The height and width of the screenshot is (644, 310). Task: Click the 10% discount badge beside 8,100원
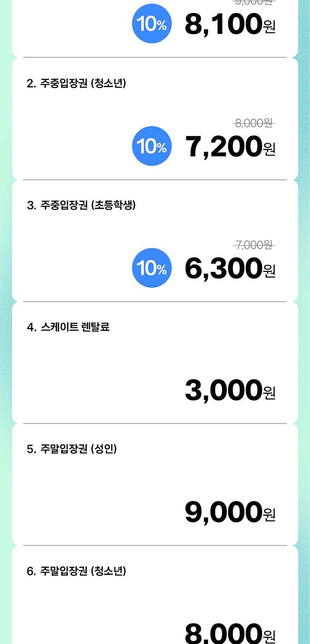click(152, 24)
